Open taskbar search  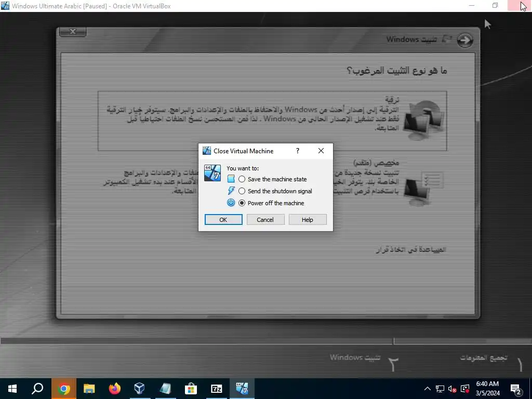coord(37,389)
